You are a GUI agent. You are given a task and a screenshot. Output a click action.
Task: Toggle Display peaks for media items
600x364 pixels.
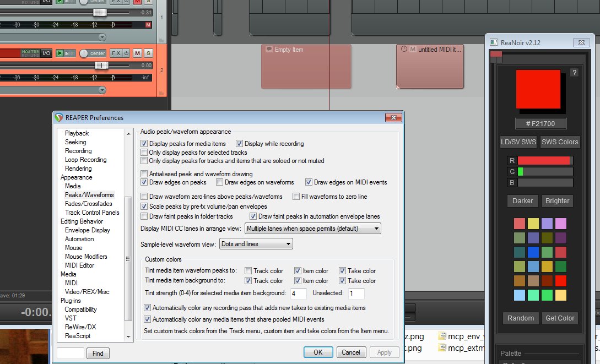(144, 144)
